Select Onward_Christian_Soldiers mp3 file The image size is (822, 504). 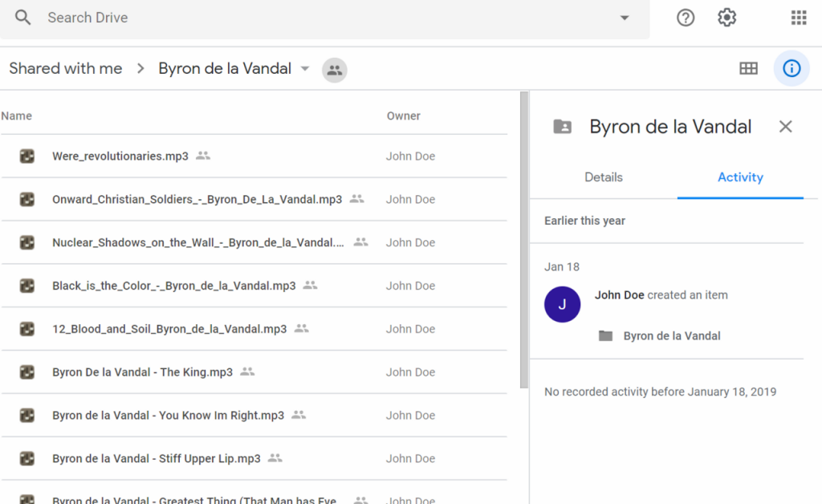pos(197,199)
